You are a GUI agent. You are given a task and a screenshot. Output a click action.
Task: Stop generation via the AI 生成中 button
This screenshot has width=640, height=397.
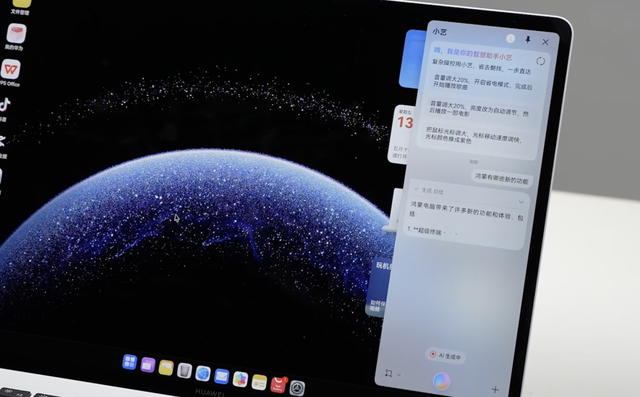tap(445, 355)
